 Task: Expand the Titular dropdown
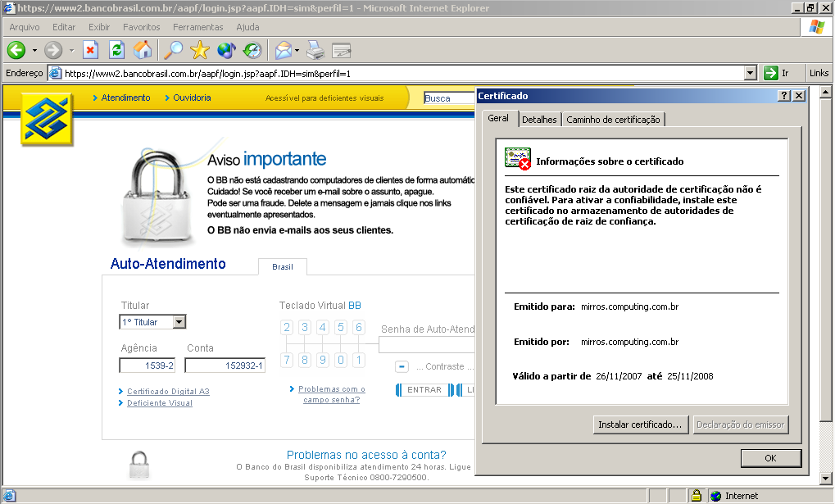(x=179, y=322)
